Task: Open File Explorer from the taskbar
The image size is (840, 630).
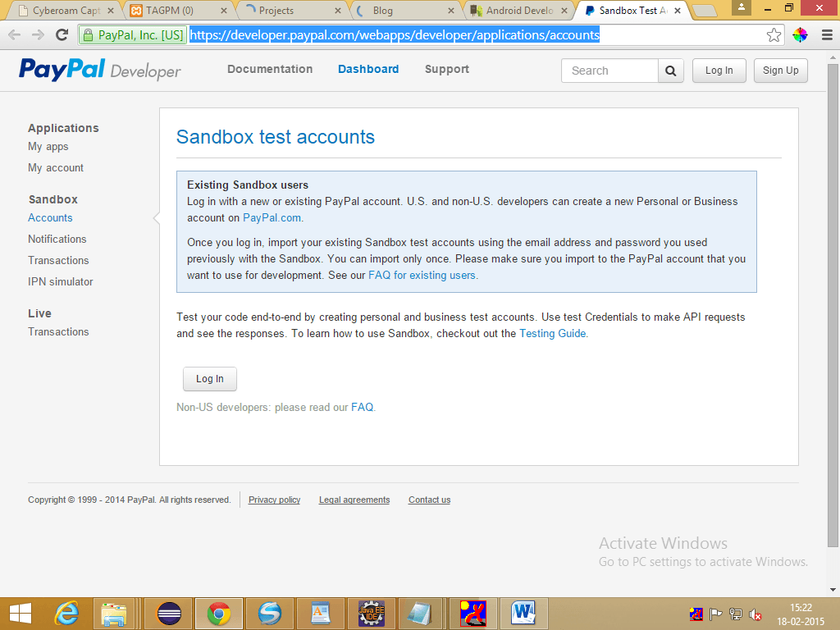Action: (113, 614)
